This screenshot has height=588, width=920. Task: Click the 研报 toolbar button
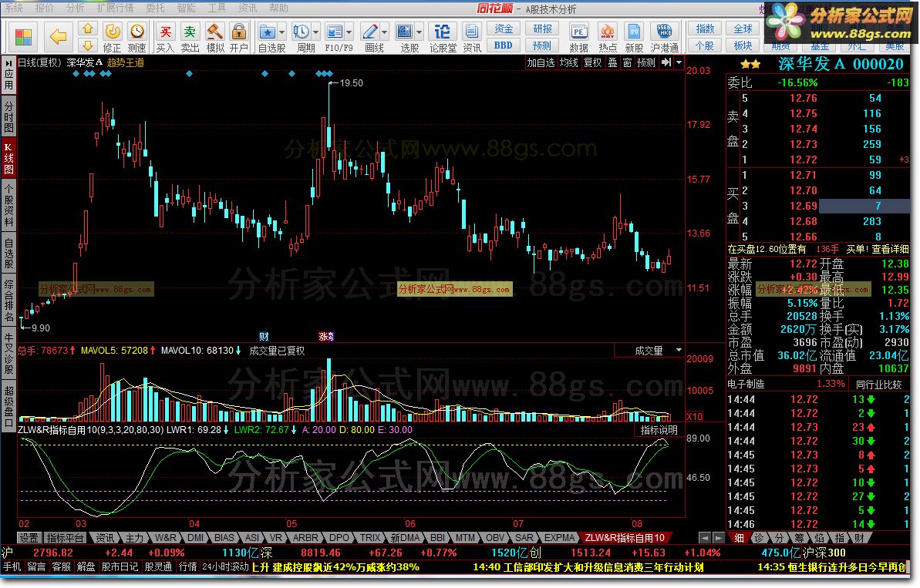[542, 29]
